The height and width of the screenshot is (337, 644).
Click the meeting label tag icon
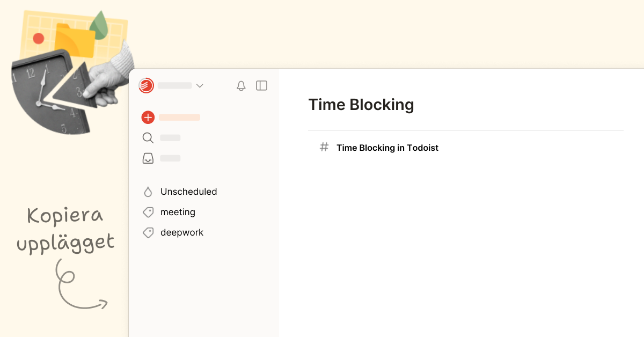[148, 212]
